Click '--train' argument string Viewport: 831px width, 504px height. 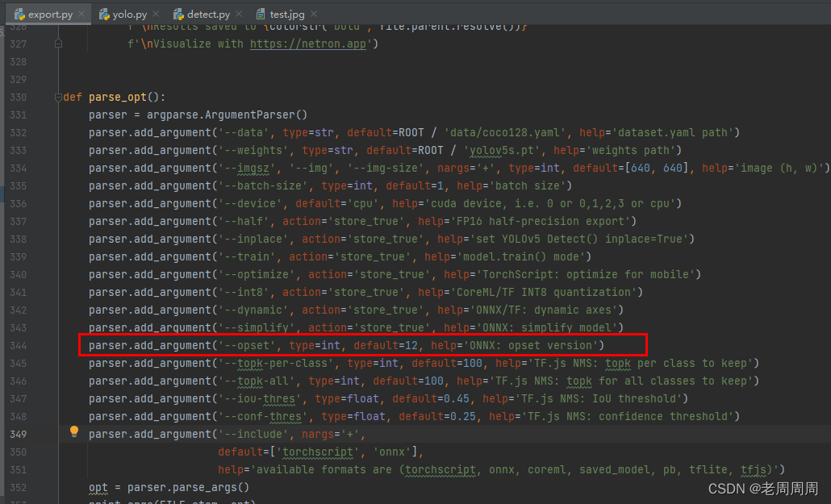(x=247, y=256)
